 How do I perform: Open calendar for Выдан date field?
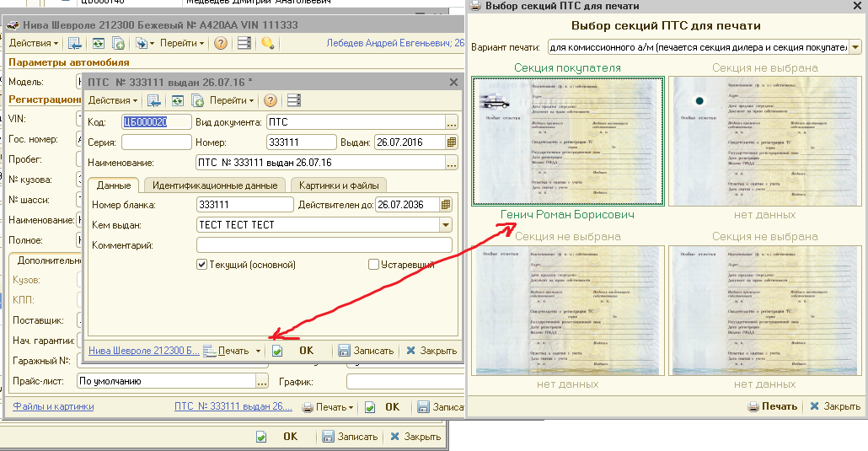pos(452,142)
